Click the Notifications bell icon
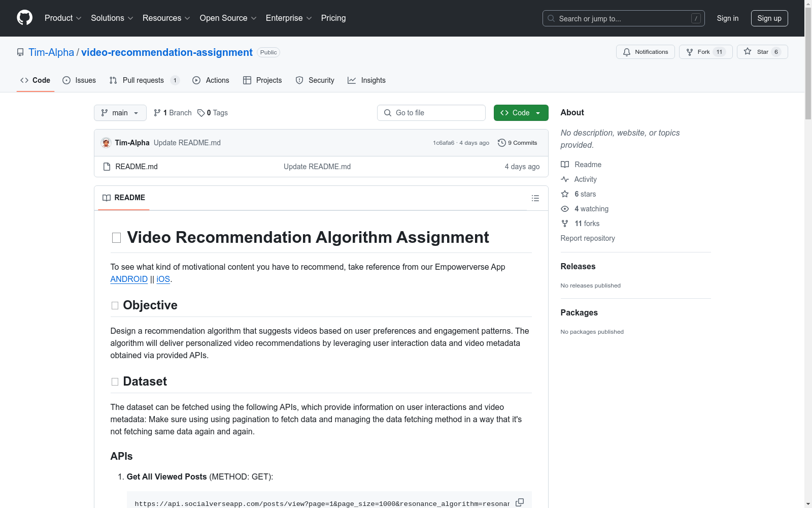Screen dimensions: 812x508 click(x=627, y=52)
